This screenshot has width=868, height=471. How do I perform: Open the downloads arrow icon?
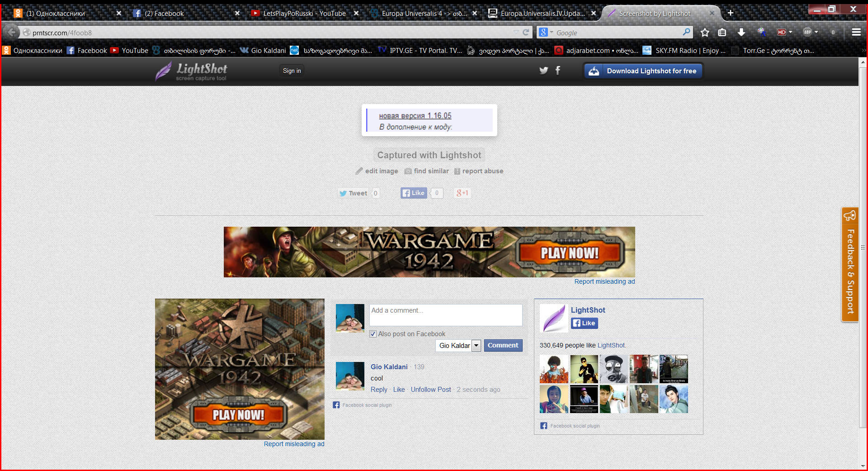[x=741, y=33]
